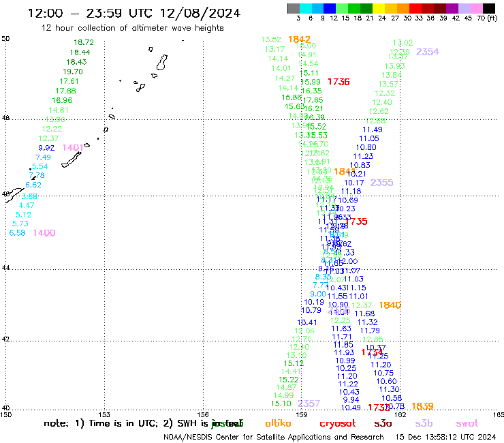
Task: Click the lavender s3b time label 2357
Action: pyautogui.click(x=309, y=403)
